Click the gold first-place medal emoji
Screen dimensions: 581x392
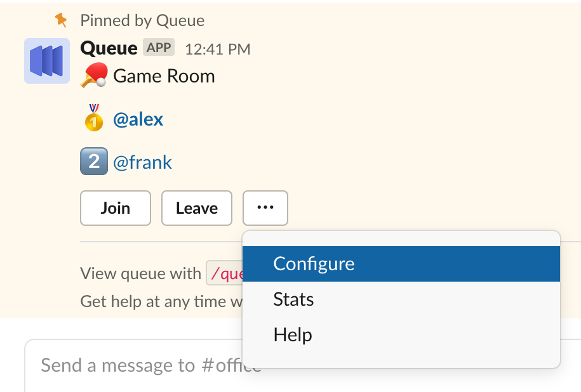[x=94, y=119]
